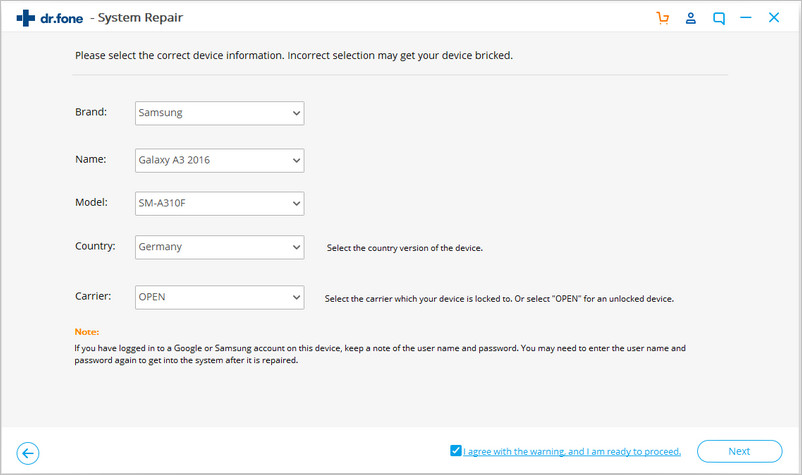Go back using the circular arrow
This screenshot has height=475, width=802.
coord(28,453)
